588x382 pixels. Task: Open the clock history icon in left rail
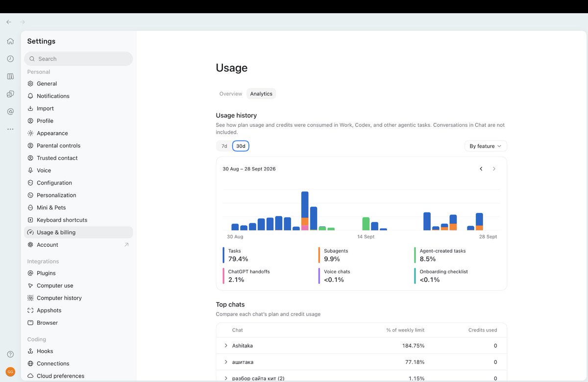(10, 59)
